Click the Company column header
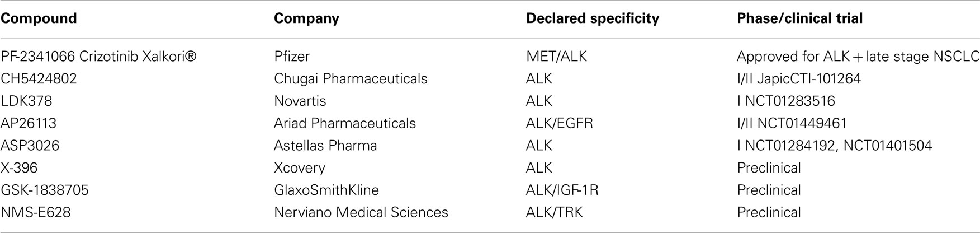980x233 pixels. (306, 19)
